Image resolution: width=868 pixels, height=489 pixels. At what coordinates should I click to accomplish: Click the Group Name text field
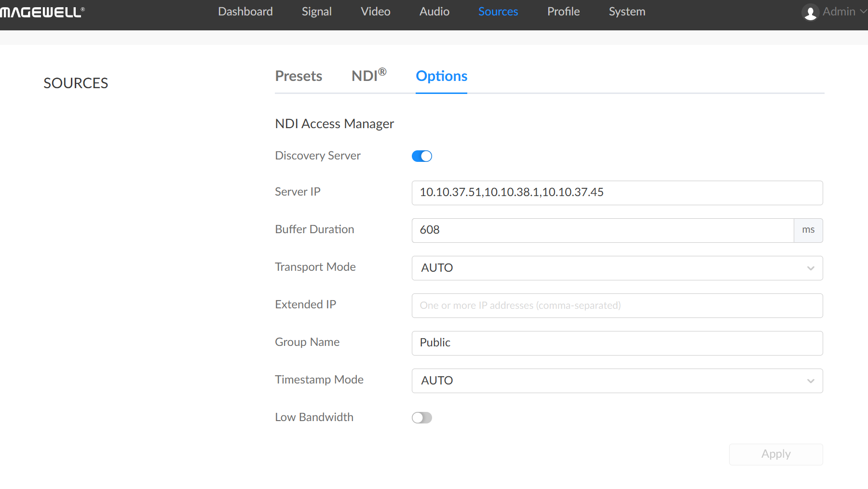[x=617, y=343]
